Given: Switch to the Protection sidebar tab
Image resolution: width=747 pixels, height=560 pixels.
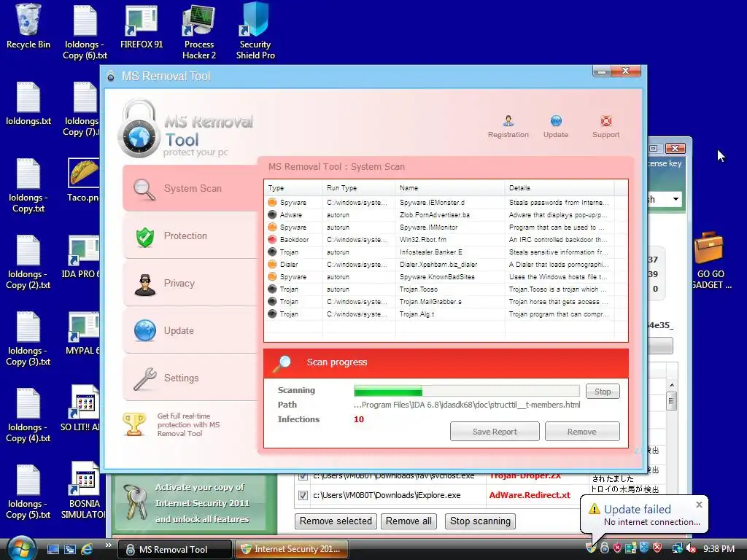Looking at the screenshot, I should pos(190,236).
